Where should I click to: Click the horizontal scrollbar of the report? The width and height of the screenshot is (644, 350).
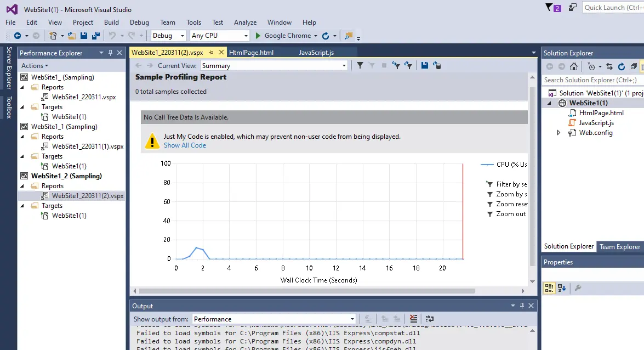point(307,291)
